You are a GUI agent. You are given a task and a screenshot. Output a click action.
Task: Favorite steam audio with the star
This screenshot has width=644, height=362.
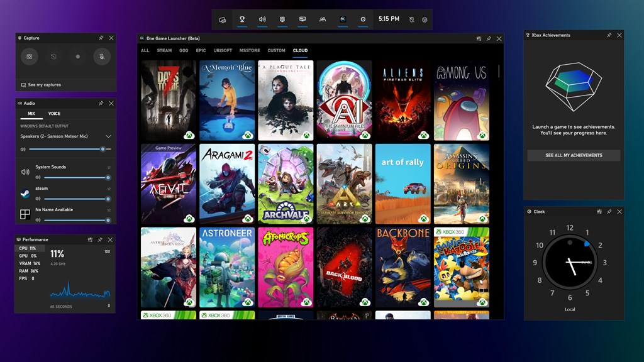pyautogui.click(x=109, y=189)
